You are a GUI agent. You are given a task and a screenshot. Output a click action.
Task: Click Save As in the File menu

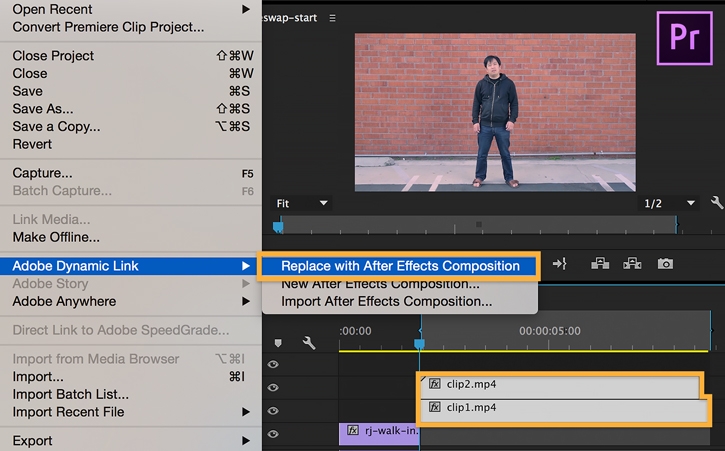43,109
